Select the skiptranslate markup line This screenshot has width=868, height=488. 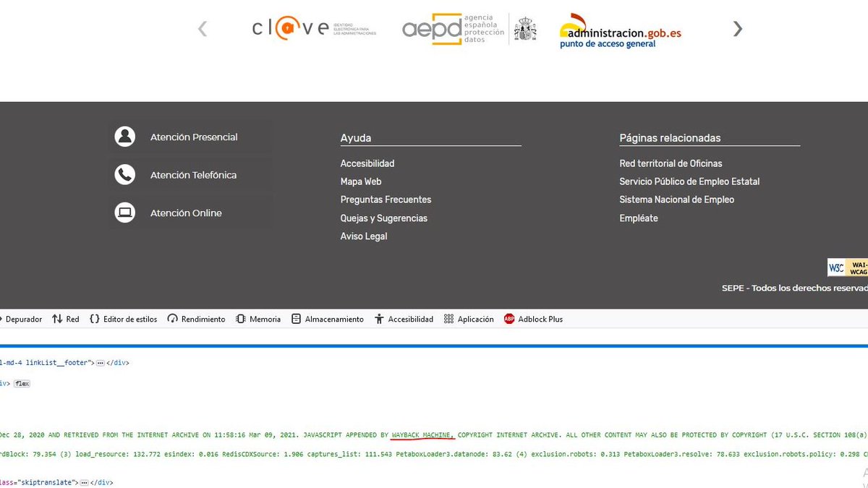click(x=56, y=482)
